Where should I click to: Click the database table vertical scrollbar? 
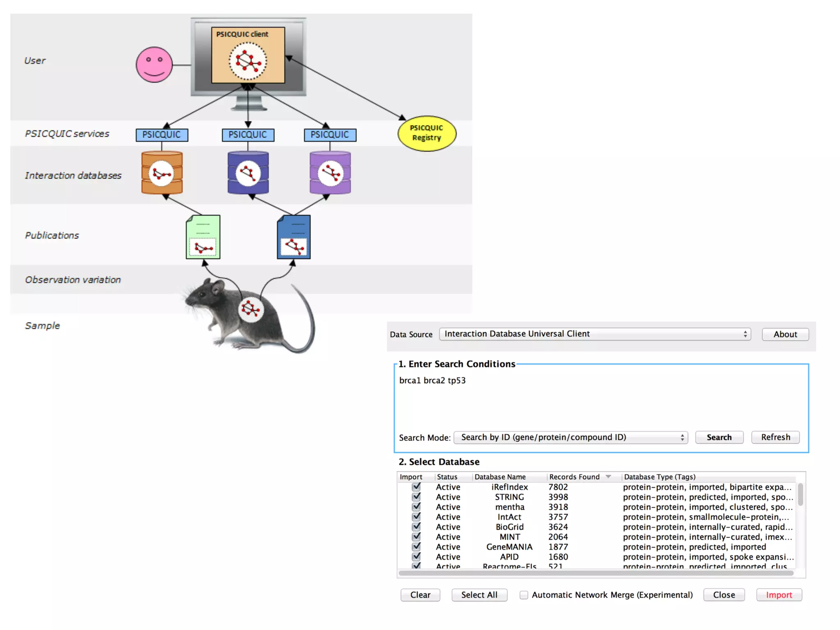coord(800,495)
